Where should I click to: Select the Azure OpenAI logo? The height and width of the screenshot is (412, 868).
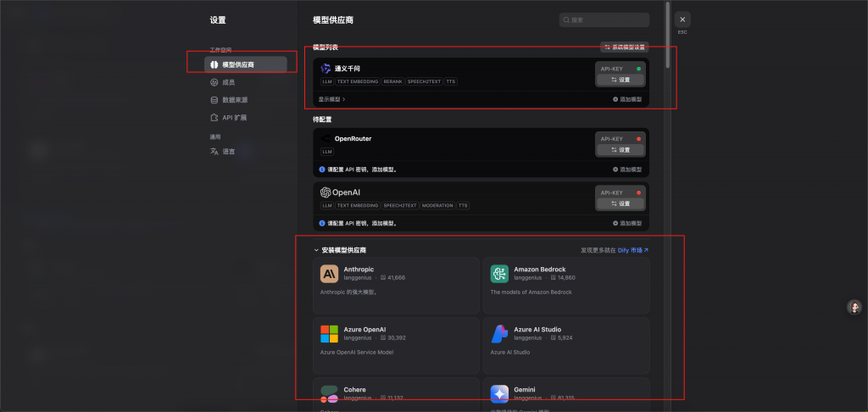(330, 333)
